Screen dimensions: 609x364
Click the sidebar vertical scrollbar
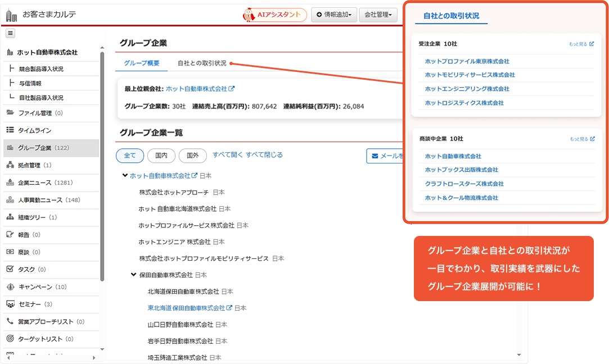102,169
